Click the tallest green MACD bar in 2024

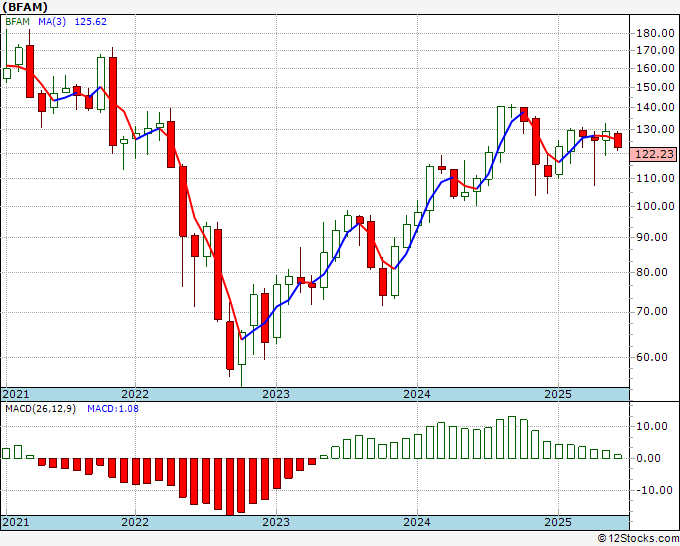tap(512, 438)
